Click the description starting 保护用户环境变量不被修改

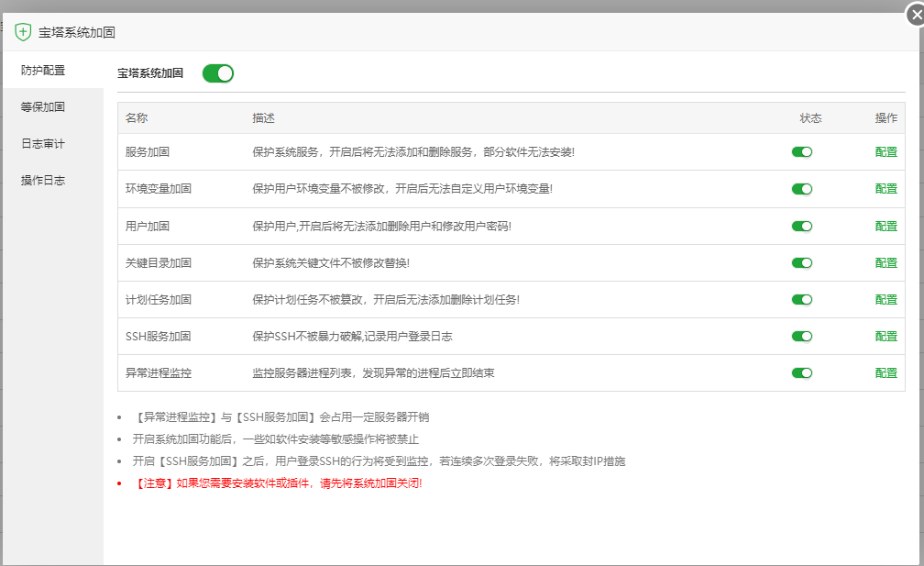(402, 189)
